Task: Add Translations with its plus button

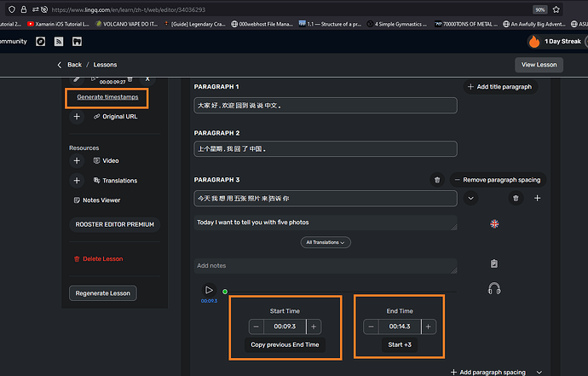Action: coord(77,181)
